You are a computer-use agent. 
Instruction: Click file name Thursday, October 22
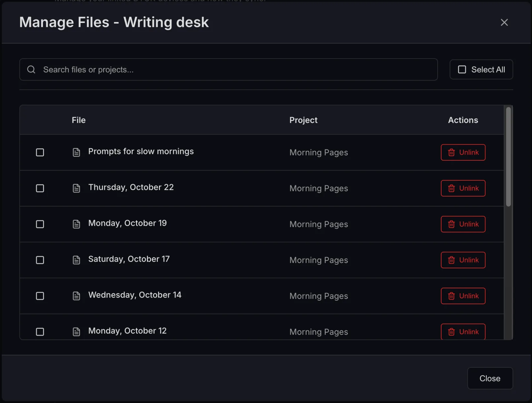(x=131, y=187)
